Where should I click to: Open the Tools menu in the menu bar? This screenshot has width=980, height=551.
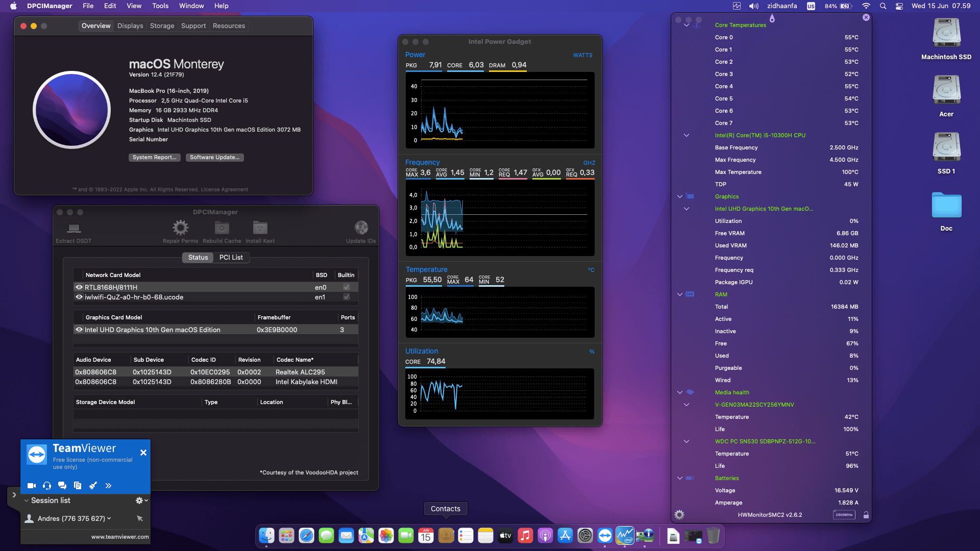coord(160,6)
